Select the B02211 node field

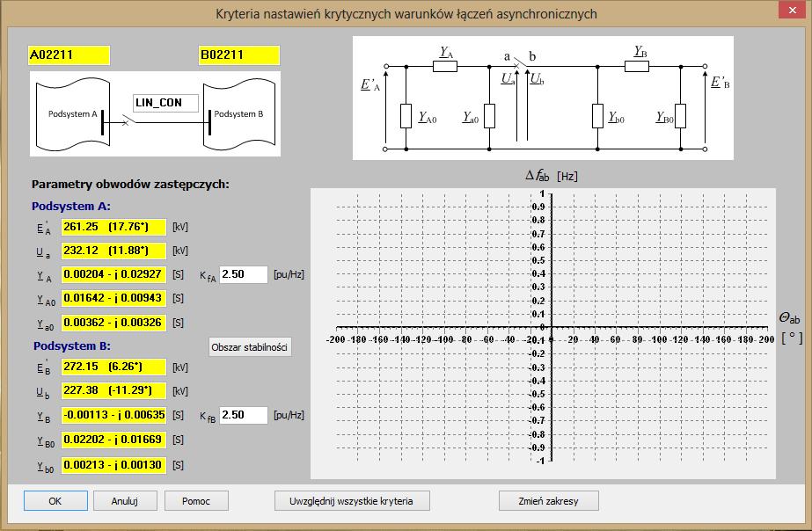point(239,55)
